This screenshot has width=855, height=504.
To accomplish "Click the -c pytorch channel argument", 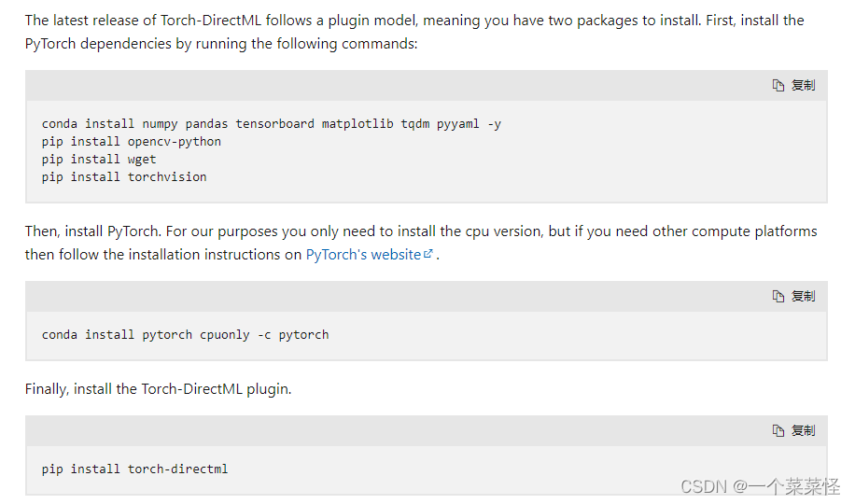I will click(x=293, y=335).
